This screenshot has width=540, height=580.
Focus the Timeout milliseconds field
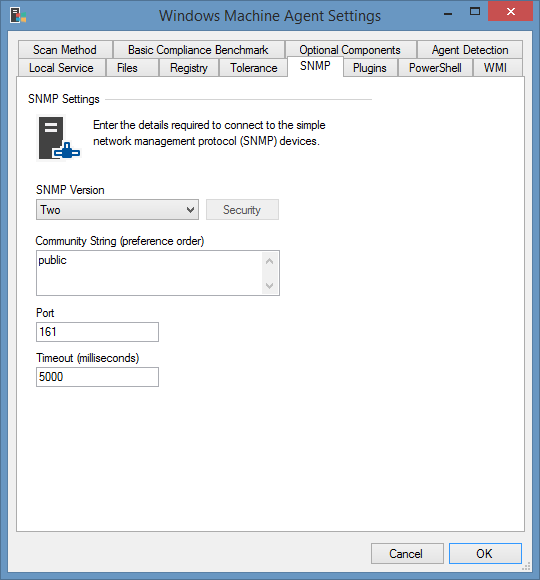click(97, 377)
